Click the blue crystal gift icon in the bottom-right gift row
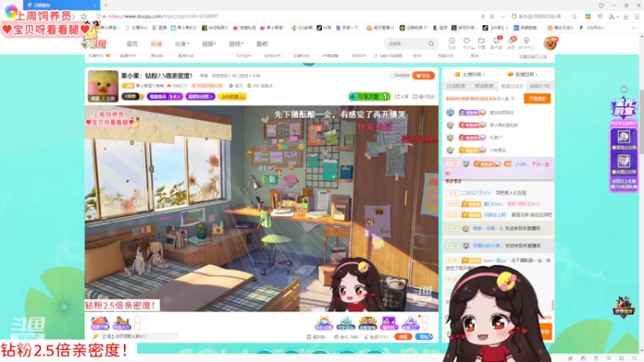 (345, 323)
